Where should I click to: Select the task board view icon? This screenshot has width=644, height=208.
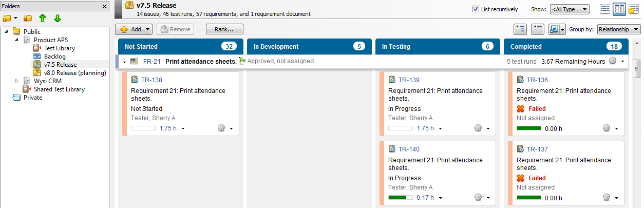click(619, 9)
